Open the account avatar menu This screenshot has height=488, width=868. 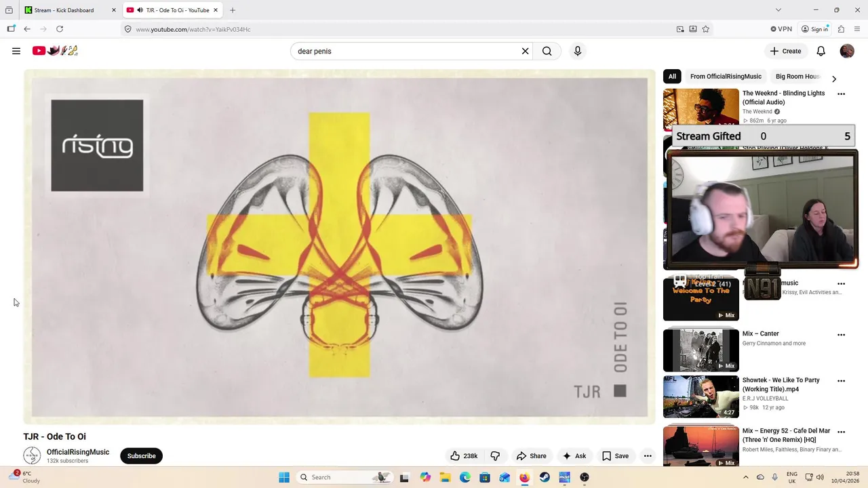pos(847,51)
